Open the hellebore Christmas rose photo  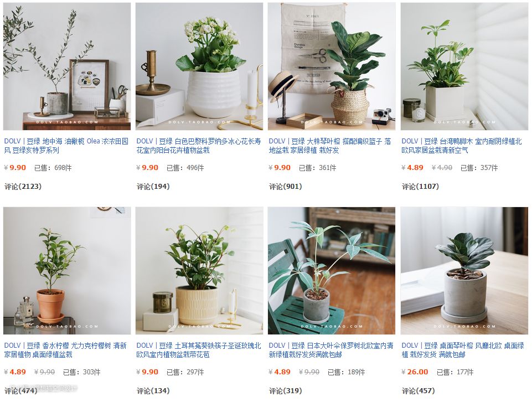(199, 271)
